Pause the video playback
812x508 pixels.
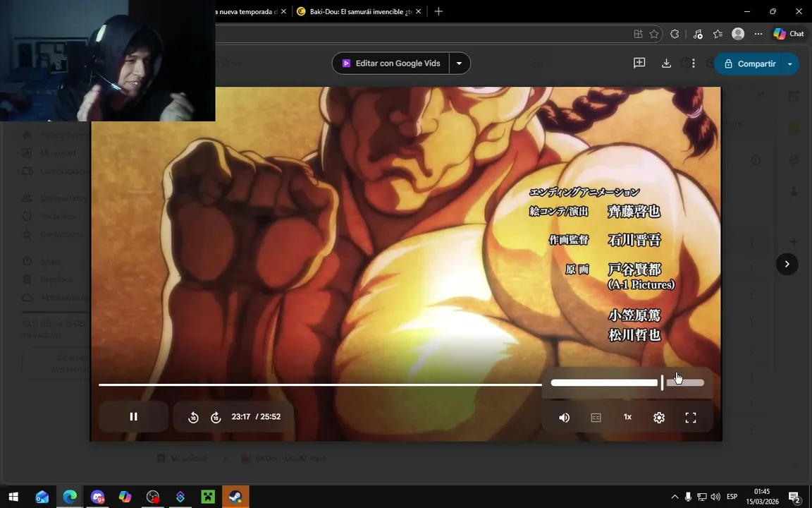(133, 417)
